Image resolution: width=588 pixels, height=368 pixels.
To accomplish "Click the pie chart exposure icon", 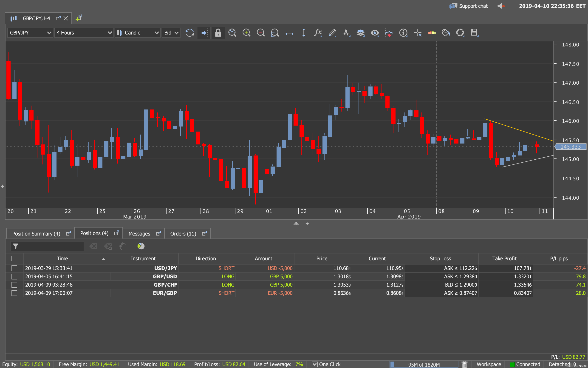I will tap(141, 246).
